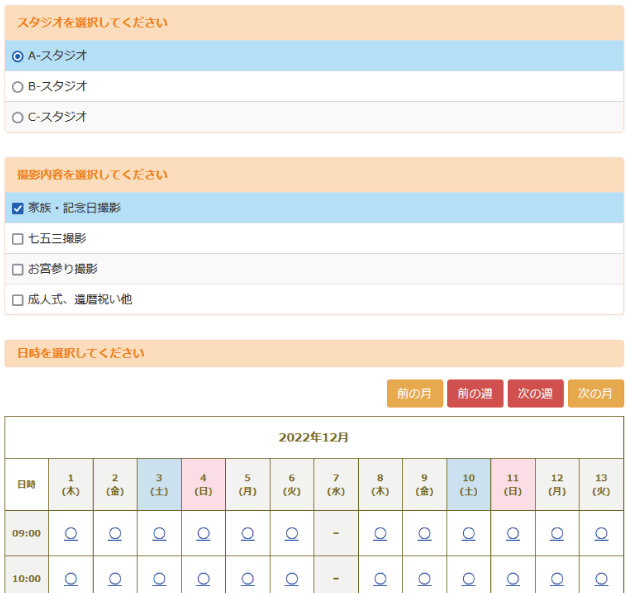Choose 09:00 slot on Thursday the 8th
Screen dimensions: 627x593
coord(380,534)
